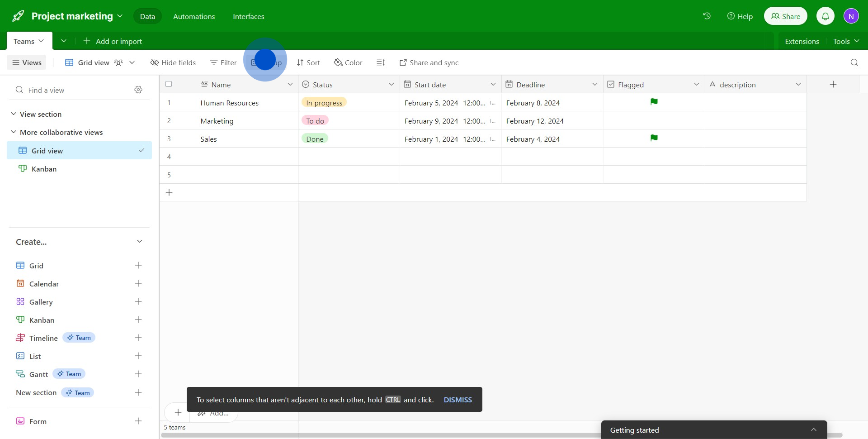The image size is (868, 439).
Task: Uncheck Flagged for Human Resources row
Action: coord(654,102)
